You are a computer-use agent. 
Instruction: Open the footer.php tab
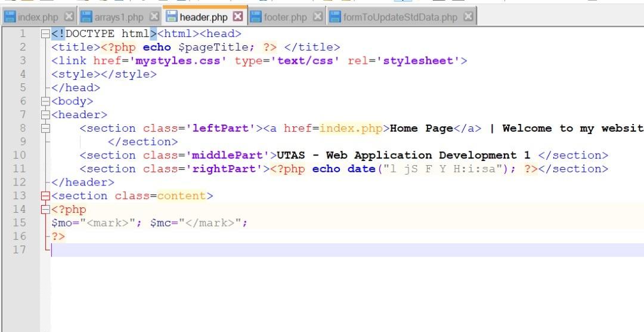coord(286,17)
